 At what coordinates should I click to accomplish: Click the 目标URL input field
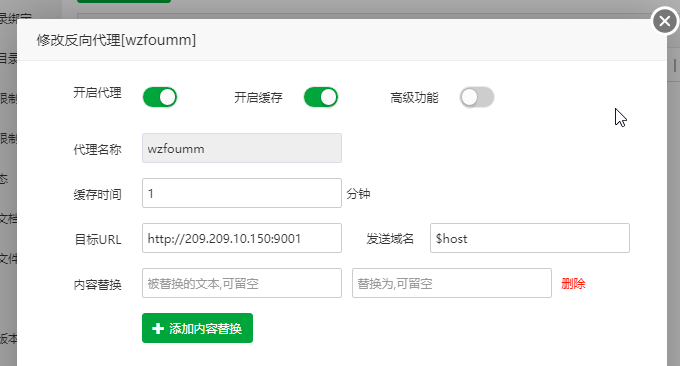click(x=242, y=238)
